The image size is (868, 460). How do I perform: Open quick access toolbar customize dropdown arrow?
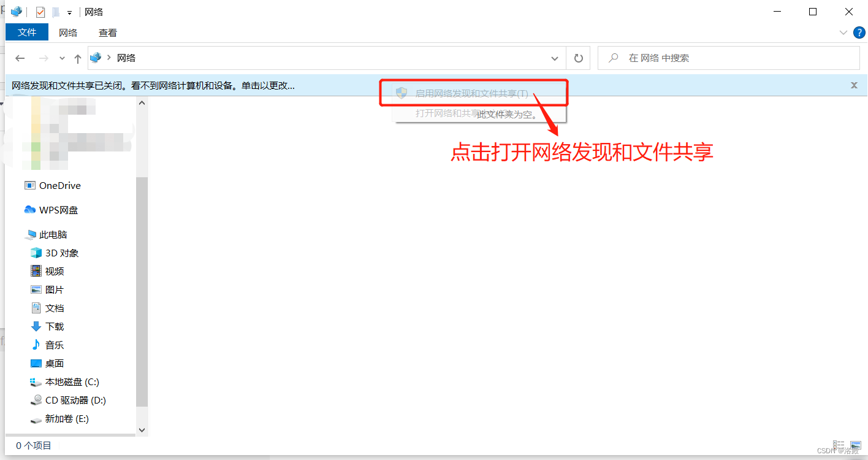[x=69, y=12]
